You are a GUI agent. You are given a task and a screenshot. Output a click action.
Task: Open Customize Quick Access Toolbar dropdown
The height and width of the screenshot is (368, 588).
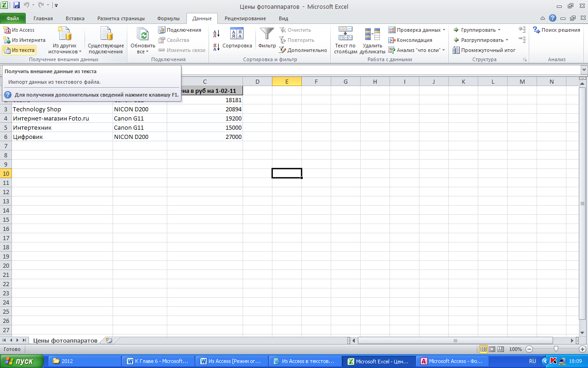coord(56,6)
